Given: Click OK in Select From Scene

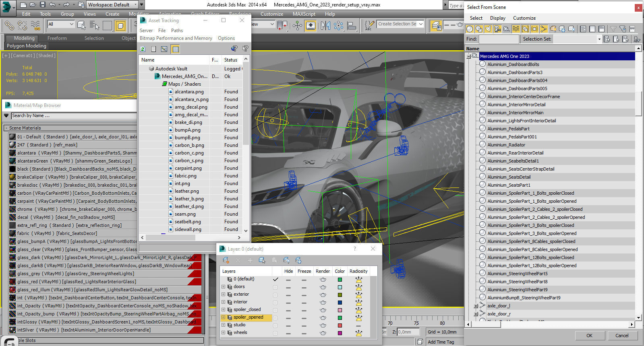Looking at the screenshot, I should (x=589, y=336).
